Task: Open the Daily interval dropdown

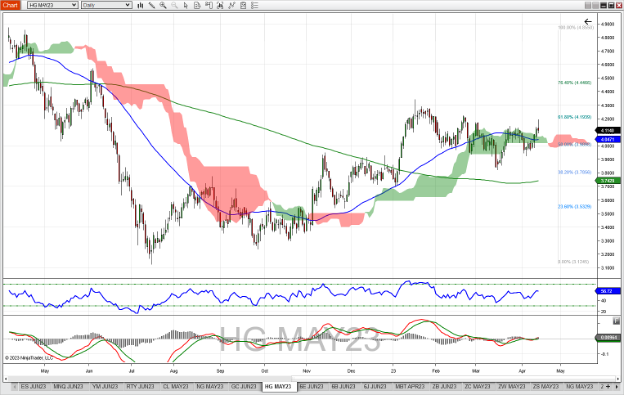Action: (x=106, y=5)
